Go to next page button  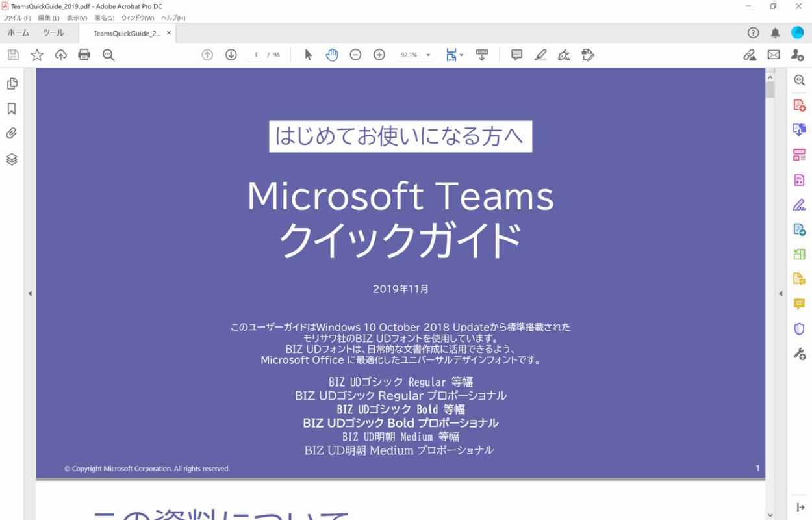tap(231, 55)
